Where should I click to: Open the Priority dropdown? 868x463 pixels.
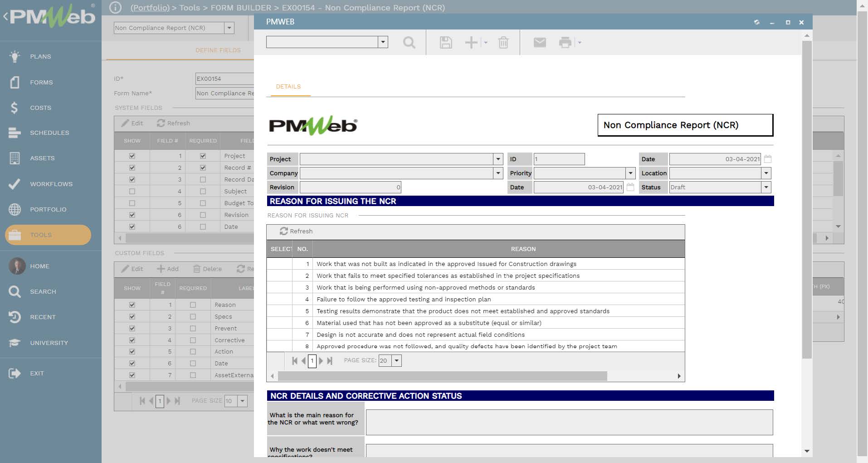pyautogui.click(x=630, y=173)
